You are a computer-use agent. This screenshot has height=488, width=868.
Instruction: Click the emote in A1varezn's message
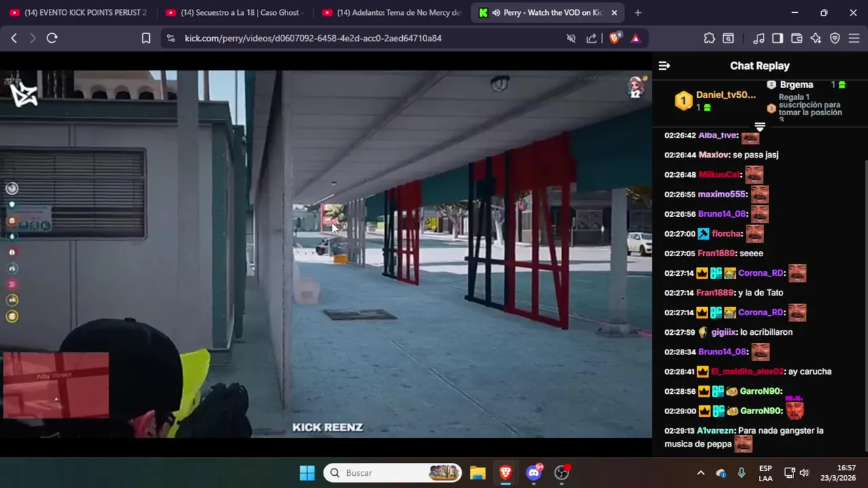pyautogui.click(x=743, y=444)
